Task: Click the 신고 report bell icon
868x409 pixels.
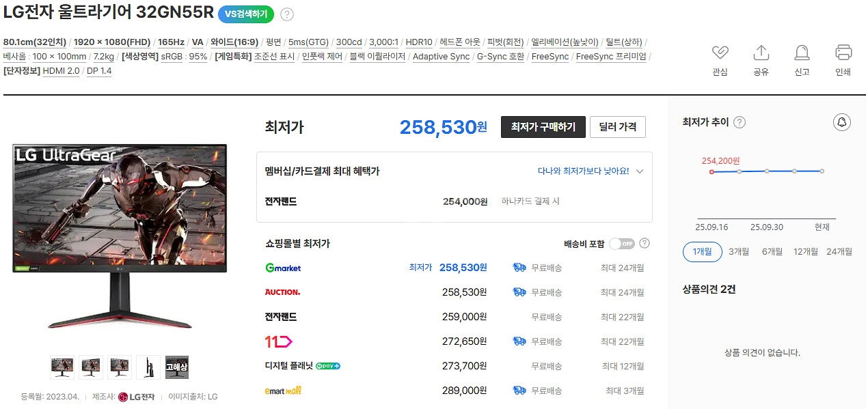Action: (802, 53)
